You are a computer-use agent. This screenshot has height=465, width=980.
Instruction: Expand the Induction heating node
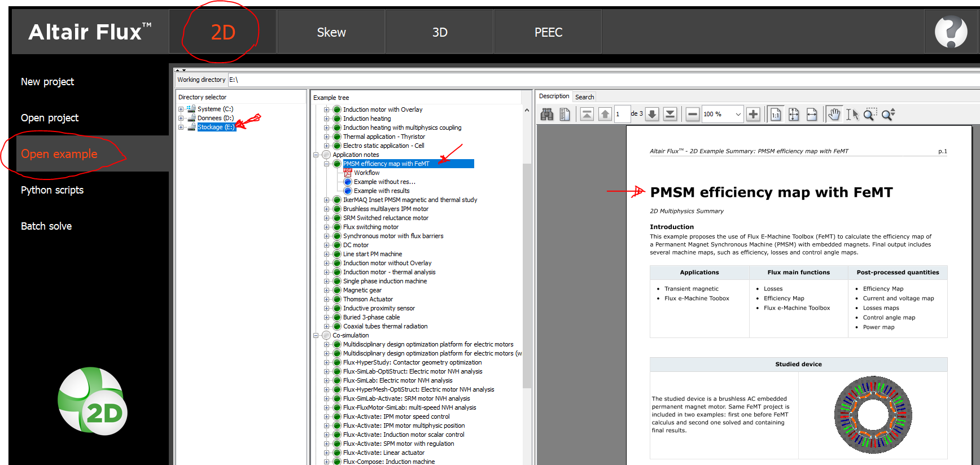[326, 119]
